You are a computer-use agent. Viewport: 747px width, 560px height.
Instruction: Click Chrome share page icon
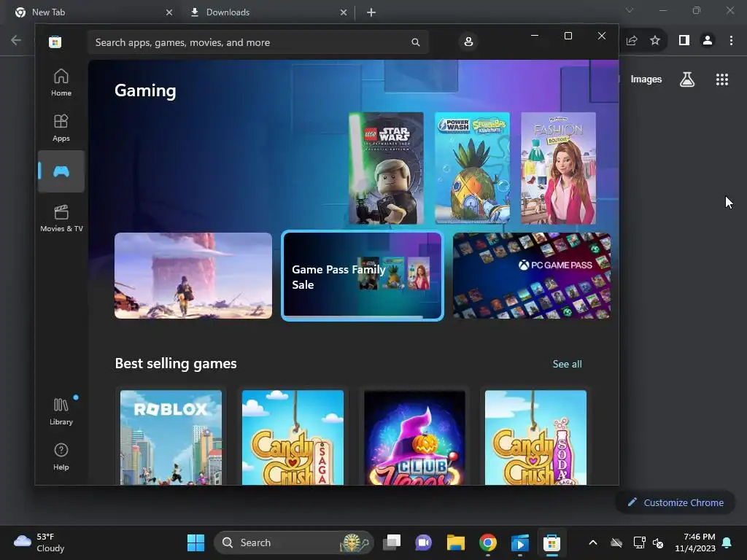pyautogui.click(x=632, y=41)
